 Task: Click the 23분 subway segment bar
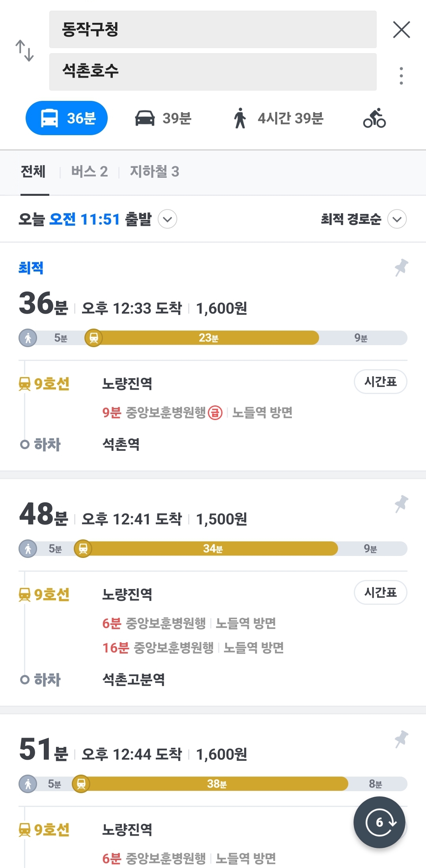[x=208, y=338]
